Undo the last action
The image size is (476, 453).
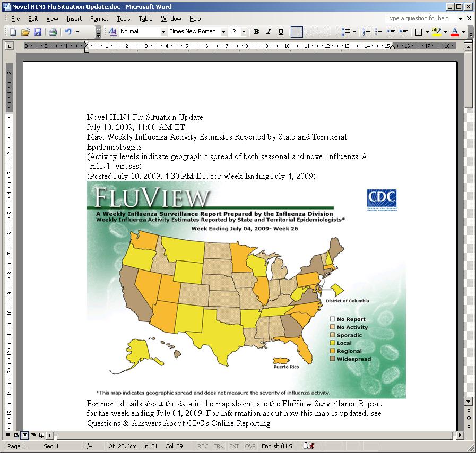(68, 31)
